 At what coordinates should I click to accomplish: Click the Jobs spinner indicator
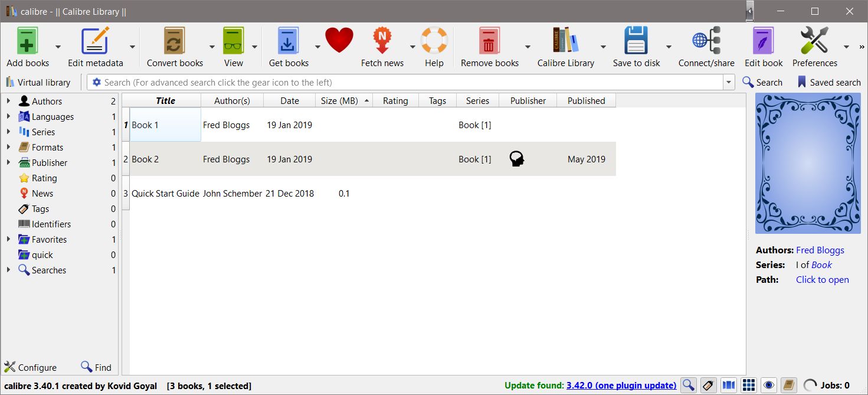811,385
